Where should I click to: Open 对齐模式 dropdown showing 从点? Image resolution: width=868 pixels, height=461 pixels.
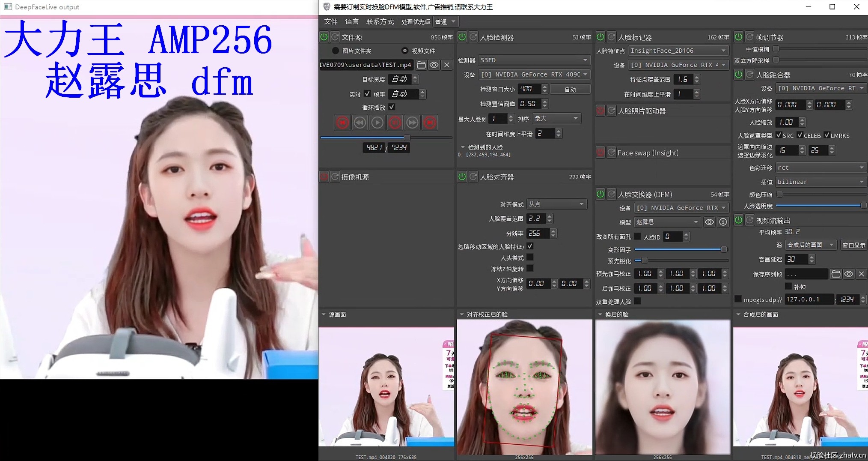[556, 204]
